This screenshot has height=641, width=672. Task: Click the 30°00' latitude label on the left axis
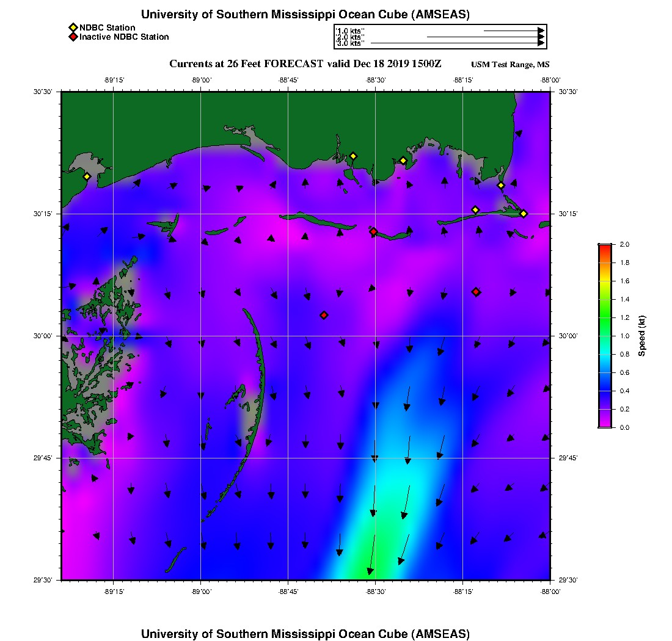click(x=43, y=336)
